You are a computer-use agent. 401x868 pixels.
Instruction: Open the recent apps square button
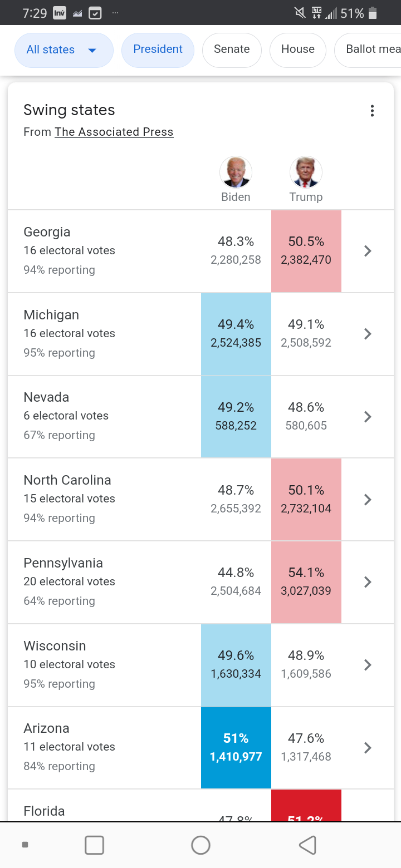[94, 845]
